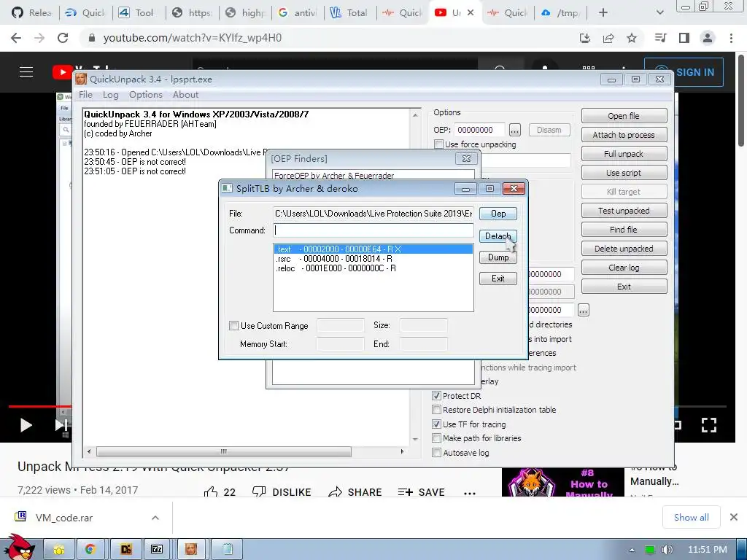Click DISLIKE under the video
Screen dimensions: 747x560
pyautogui.click(x=282, y=492)
